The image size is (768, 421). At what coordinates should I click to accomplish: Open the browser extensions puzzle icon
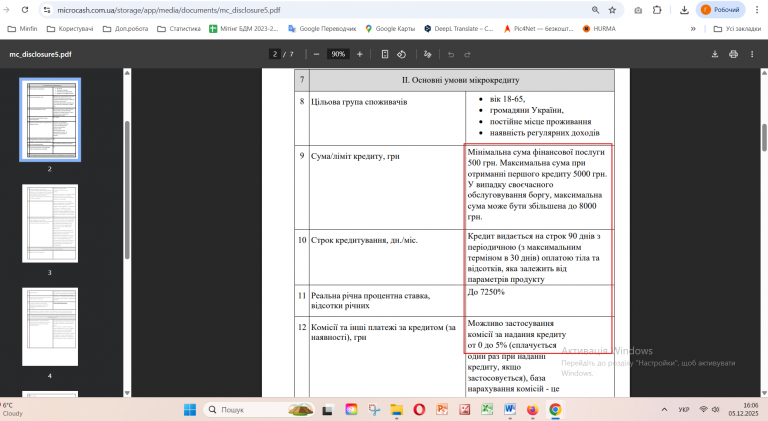657,10
